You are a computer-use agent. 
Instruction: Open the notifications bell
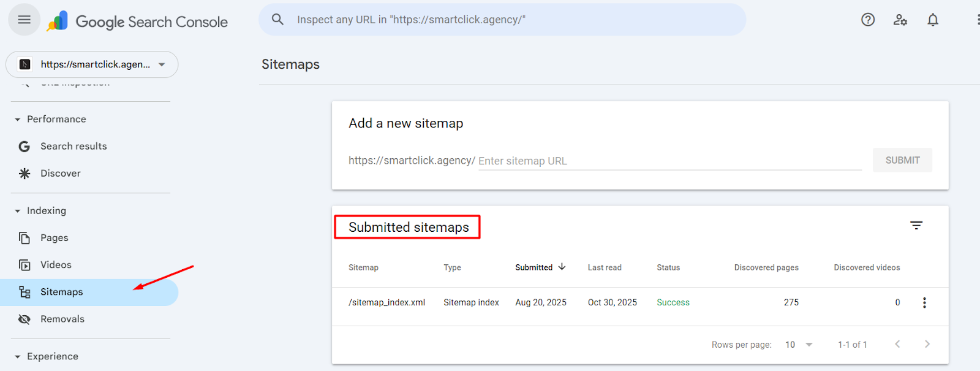(933, 20)
